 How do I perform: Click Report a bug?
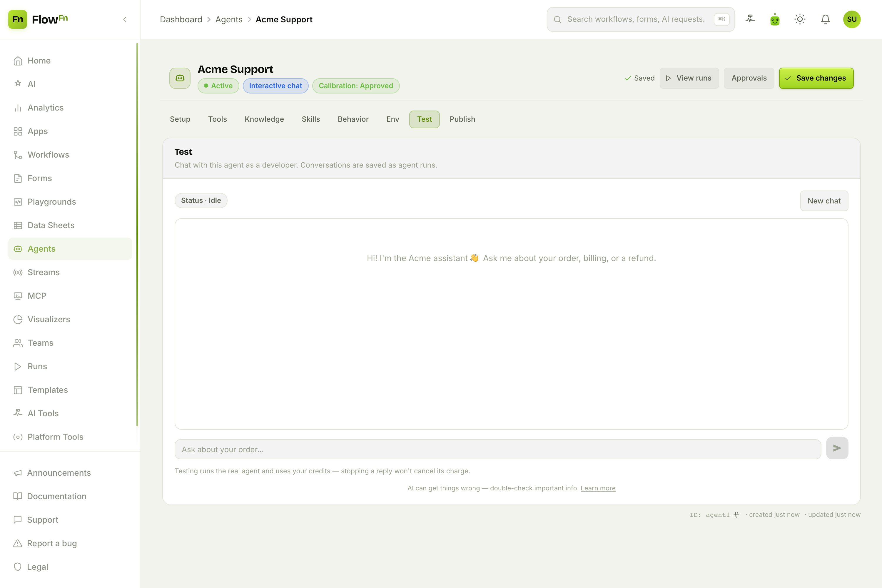(70, 543)
